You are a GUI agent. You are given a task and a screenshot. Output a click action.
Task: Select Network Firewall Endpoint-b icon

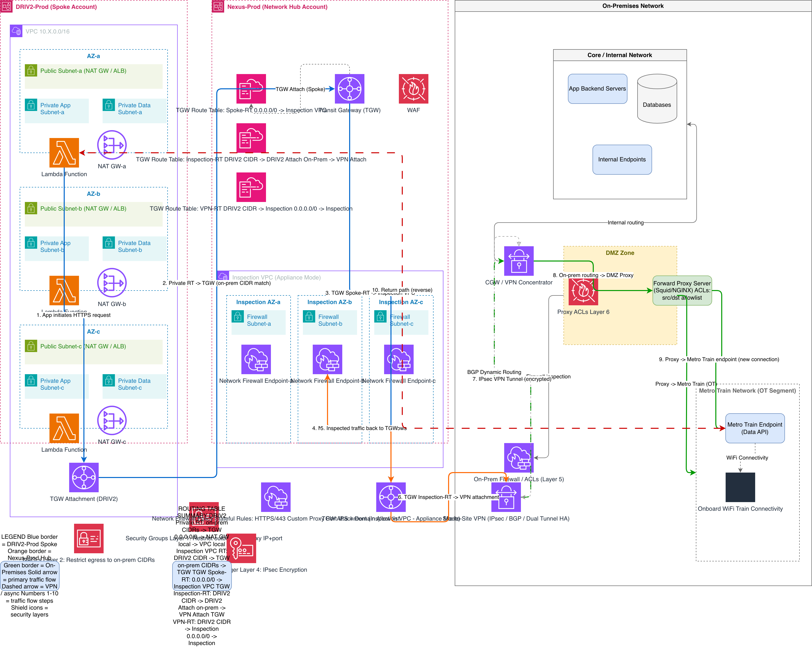click(328, 359)
